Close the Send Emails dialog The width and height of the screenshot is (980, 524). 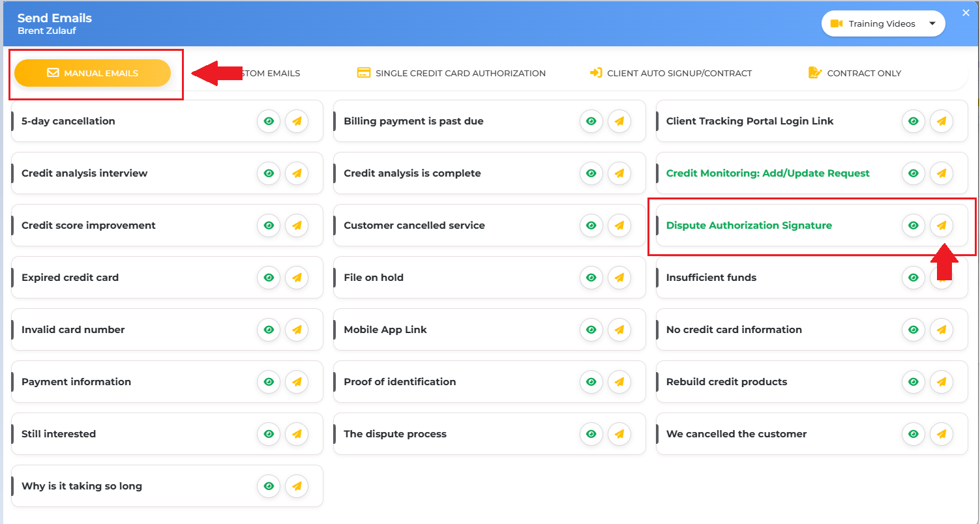click(x=966, y=12)
